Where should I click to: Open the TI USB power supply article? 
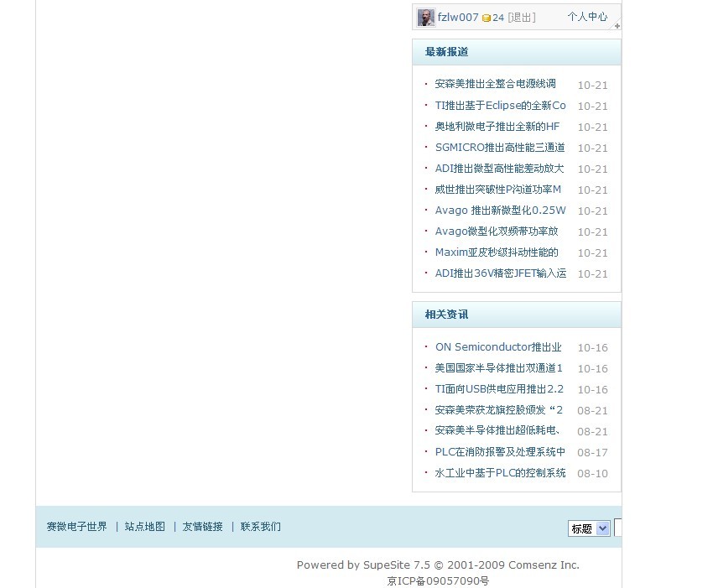coord(498,389)
